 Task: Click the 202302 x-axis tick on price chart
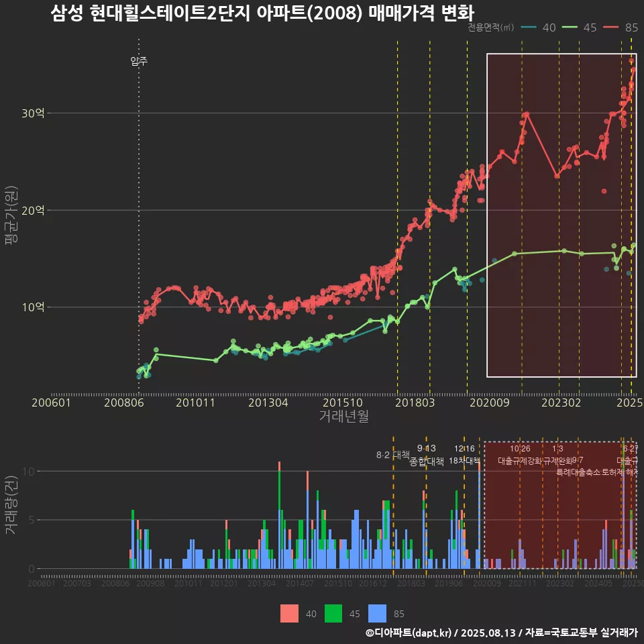point(561,402)
